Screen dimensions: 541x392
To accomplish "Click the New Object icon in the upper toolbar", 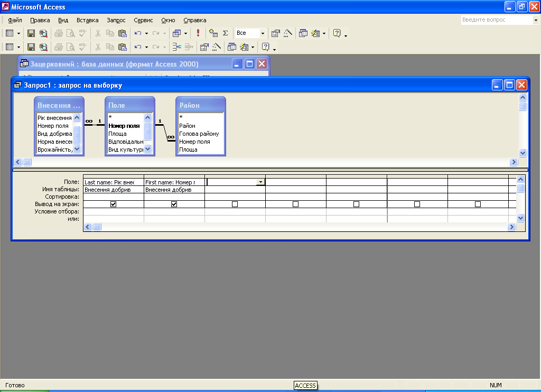I will [x=316, y=33].
